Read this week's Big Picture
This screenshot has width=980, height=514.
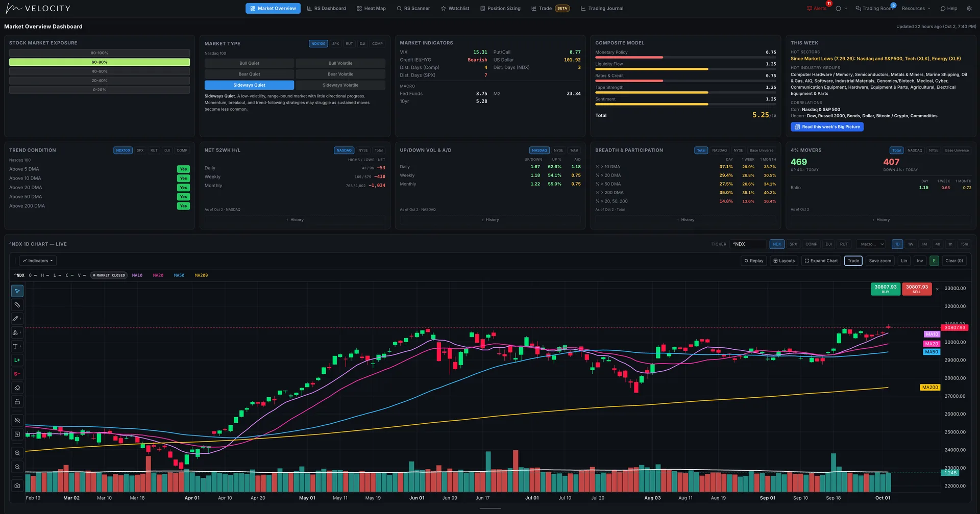pos(827,127)
